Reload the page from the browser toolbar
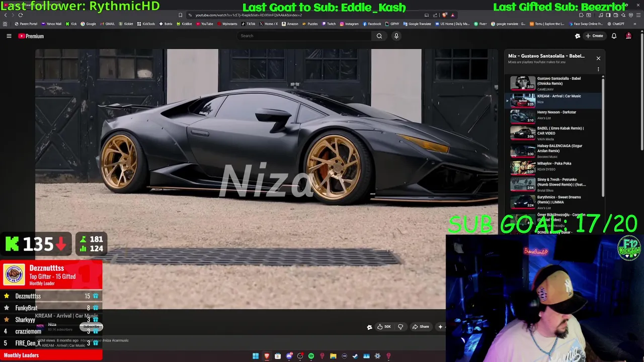Viewport: 644px width, 362px height. (21, 15)
